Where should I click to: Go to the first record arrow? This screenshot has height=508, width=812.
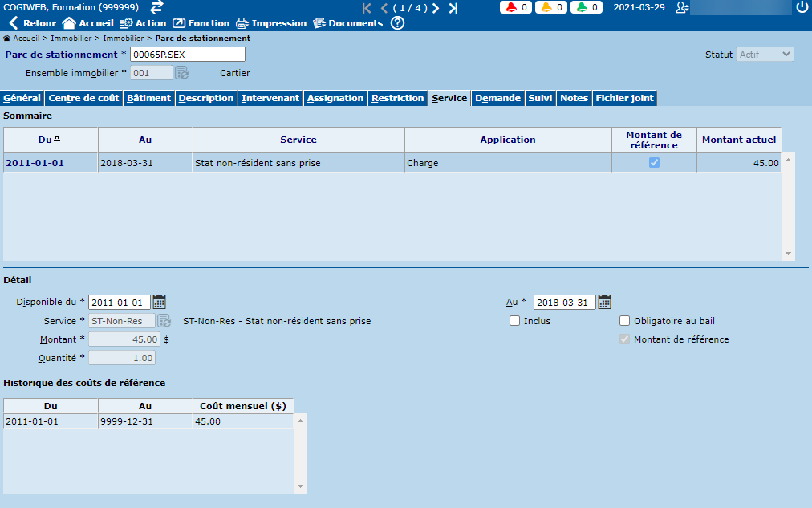(367, 8)
